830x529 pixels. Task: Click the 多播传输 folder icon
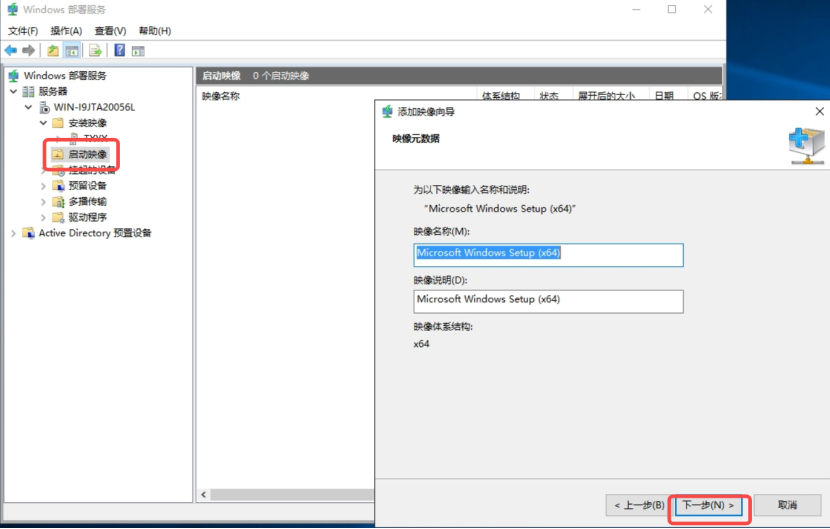point(58,202)
